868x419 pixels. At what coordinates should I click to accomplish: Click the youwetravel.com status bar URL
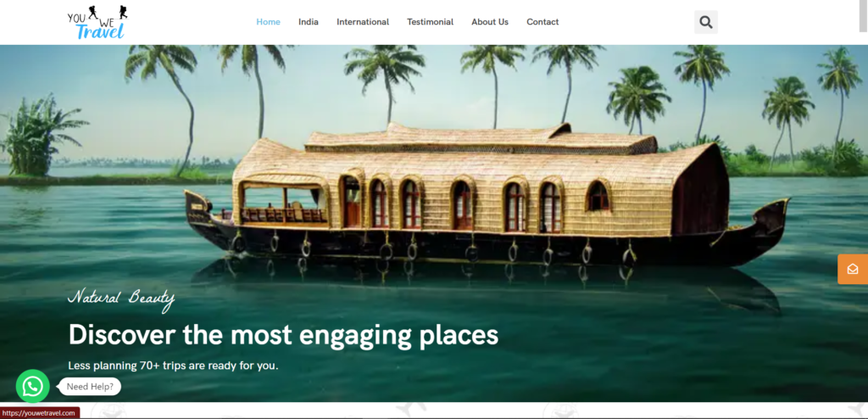click(39, 413)
